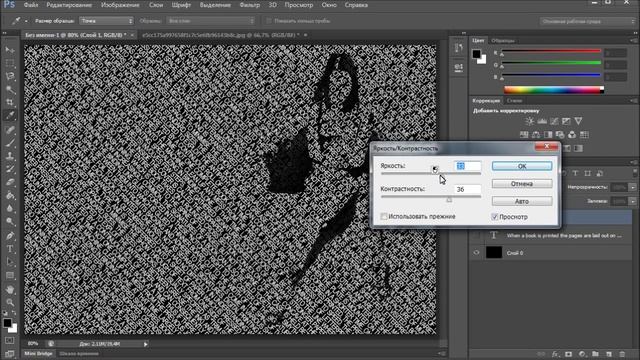Viewport: 640px width, 360px height.
Task: Select the Rectangular Marquee tool
Action: point(10,63)
